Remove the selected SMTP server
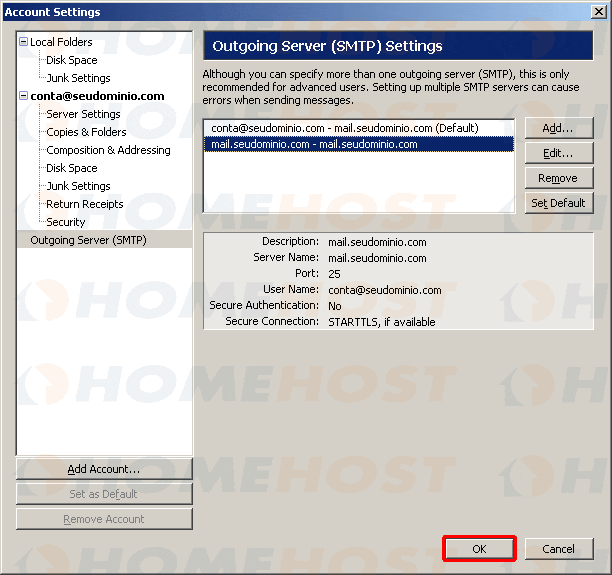The image size is (612, 575). [x=559, y=178]
